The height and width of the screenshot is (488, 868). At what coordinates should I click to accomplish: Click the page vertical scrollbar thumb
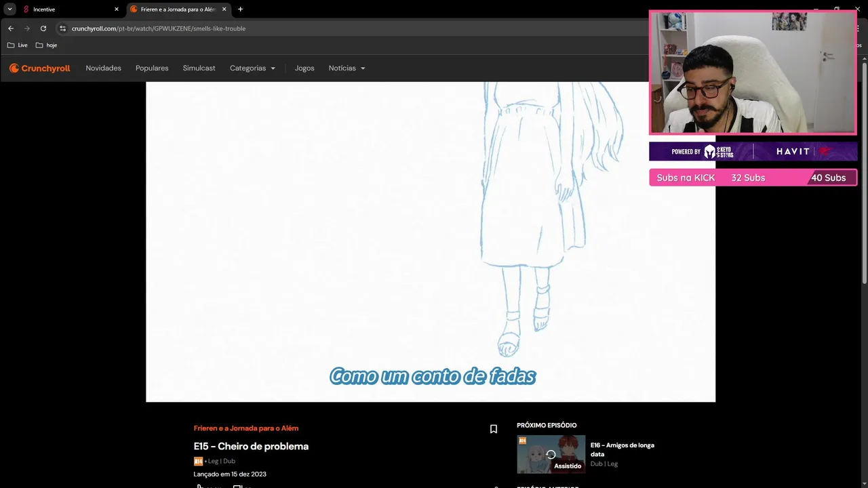(x=865, y=173)
